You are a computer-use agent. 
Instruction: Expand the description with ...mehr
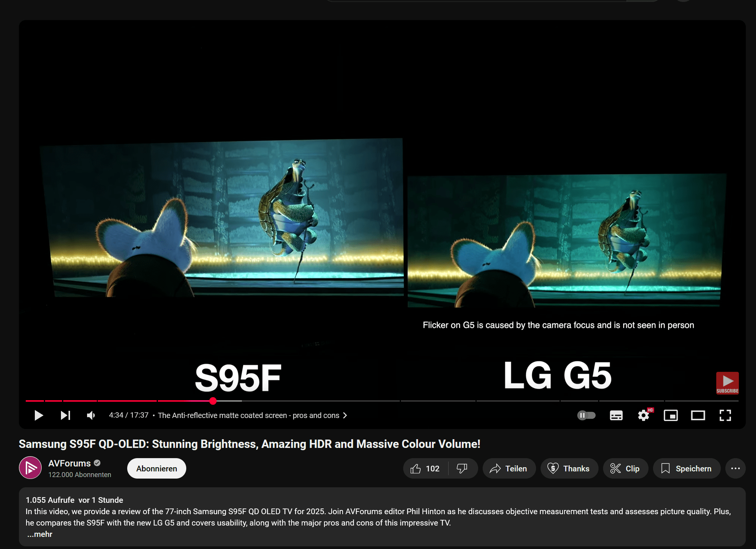pos(40,534)
